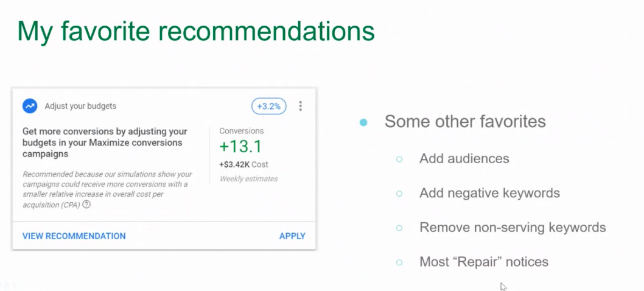Click the 'Adjust your budgets' card title
The height and width of the screenshot is (291, 644).
[x=80, y=106]
